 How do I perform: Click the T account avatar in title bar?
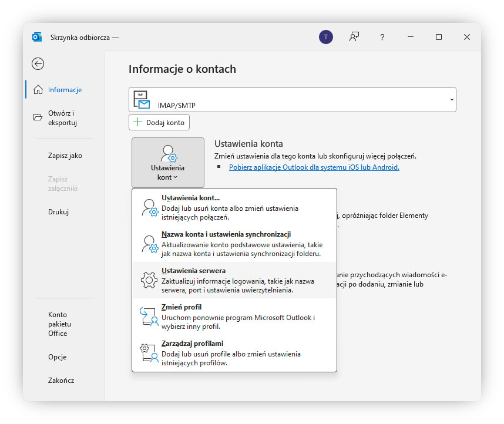click(x=326, y=36)
